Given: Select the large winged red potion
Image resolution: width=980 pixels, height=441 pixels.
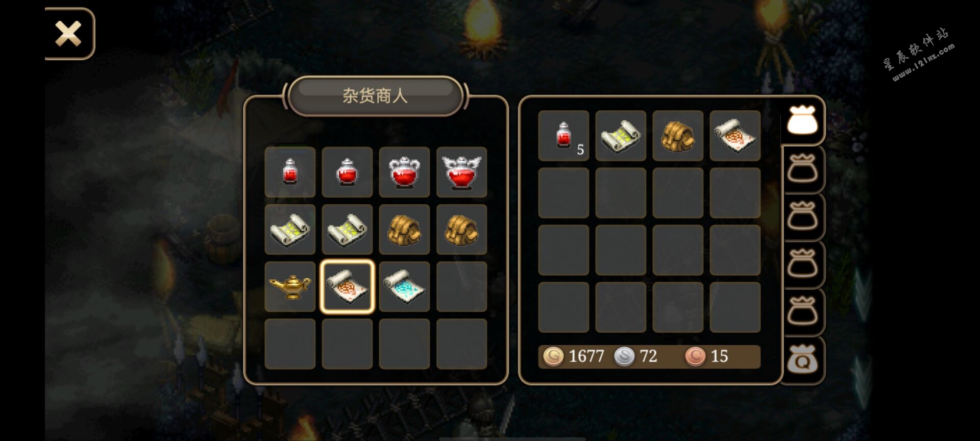Looking at the screenshot, I should click(461, 172).
